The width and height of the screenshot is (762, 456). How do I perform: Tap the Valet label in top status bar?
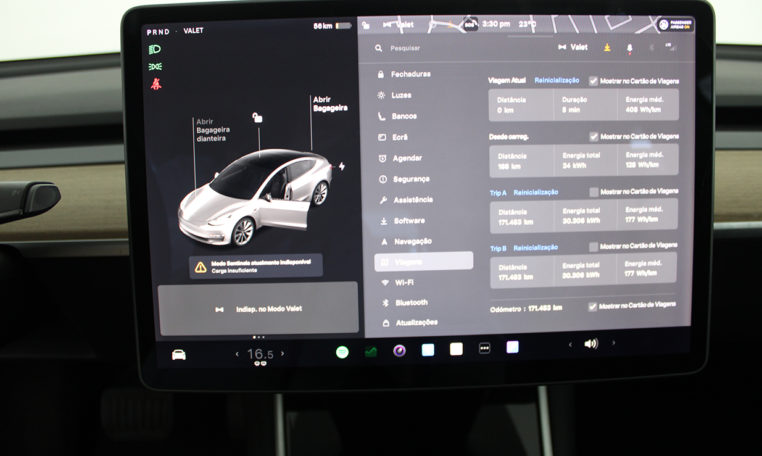pyautogui.click(x=399, y=25)
